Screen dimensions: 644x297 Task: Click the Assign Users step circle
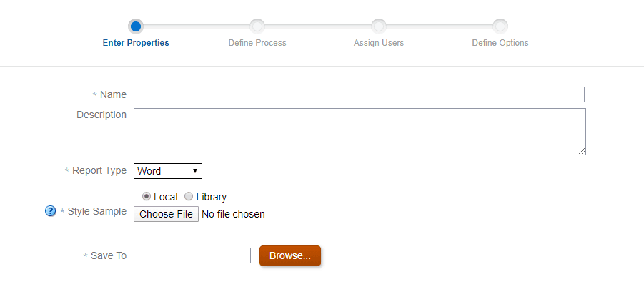379,26
